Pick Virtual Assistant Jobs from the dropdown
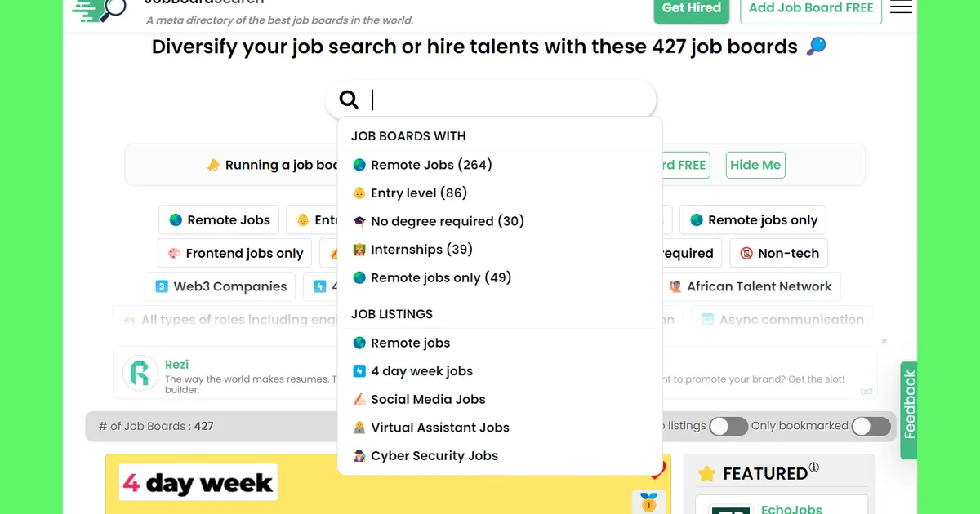 point(440,427)
